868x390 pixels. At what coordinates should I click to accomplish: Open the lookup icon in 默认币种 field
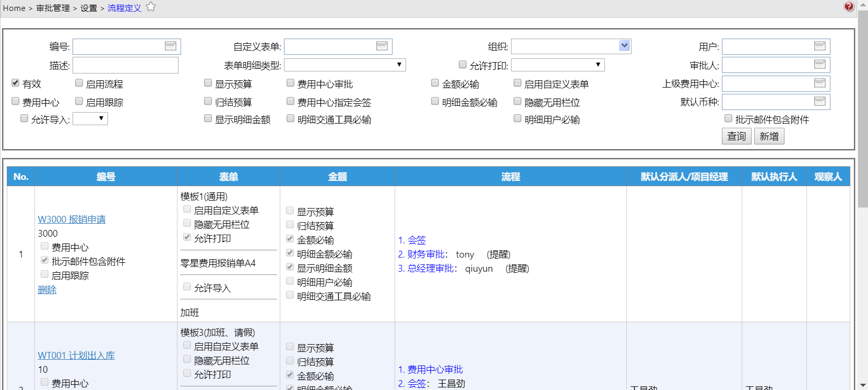pyautogui.click(x=820, y=101)
